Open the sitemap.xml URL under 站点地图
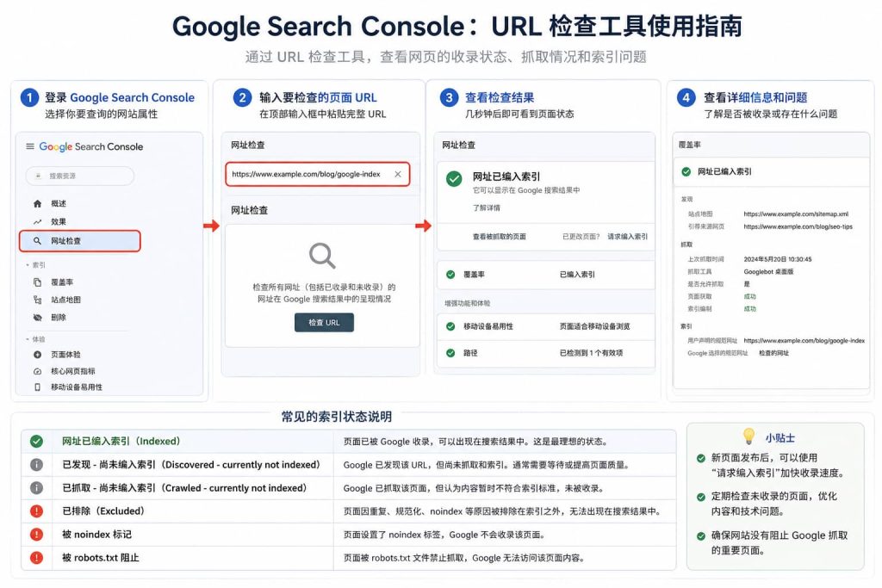 [795, 214]
